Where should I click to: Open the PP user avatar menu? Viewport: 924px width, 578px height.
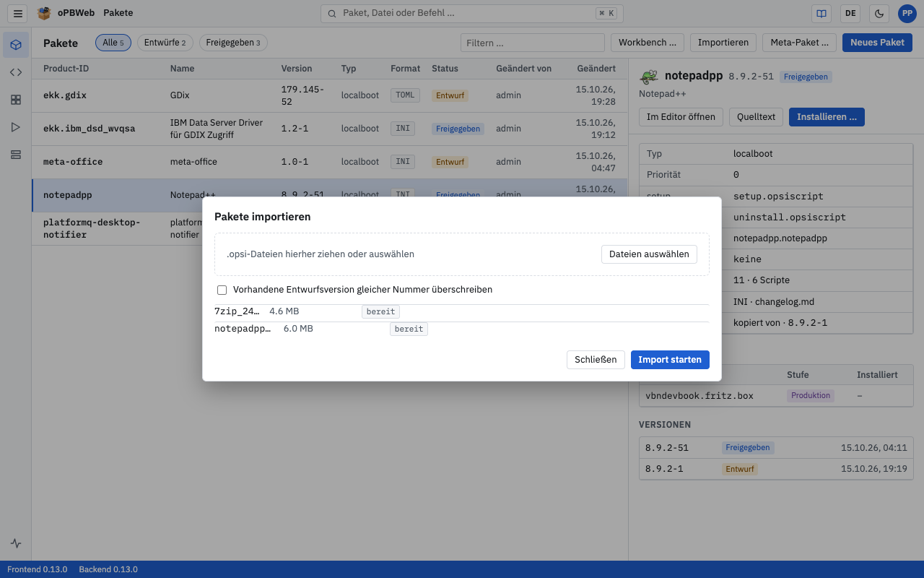click(907, 13)
